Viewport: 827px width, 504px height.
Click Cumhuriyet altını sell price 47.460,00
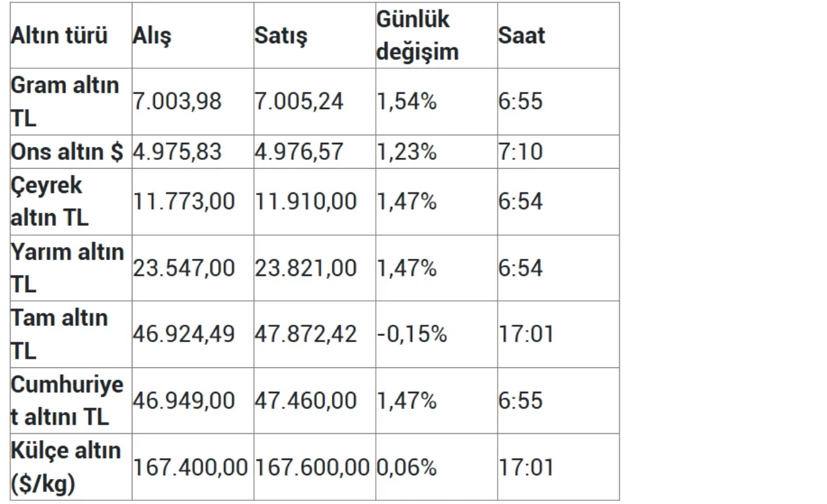pos(305,401)
